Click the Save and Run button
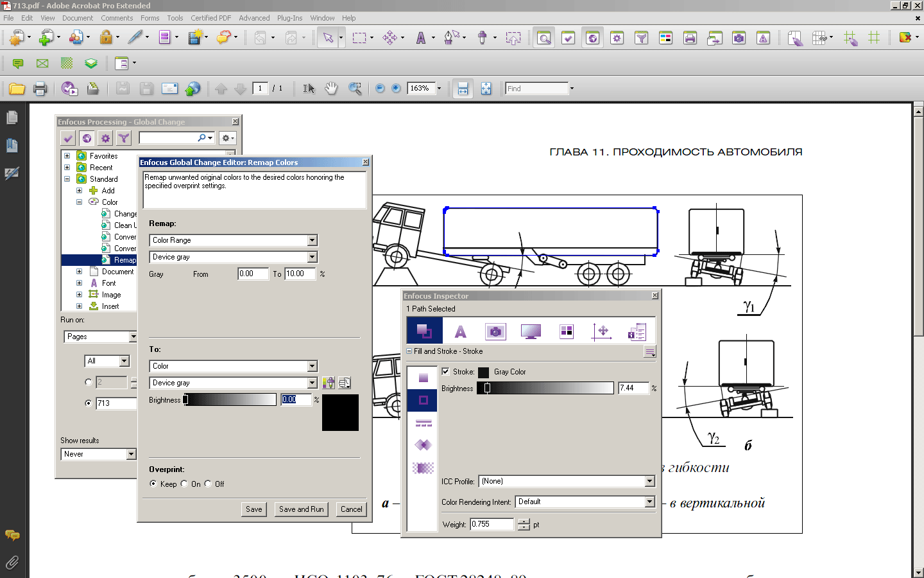Screen dimensions: 924x578 click(x=302, y=509)
